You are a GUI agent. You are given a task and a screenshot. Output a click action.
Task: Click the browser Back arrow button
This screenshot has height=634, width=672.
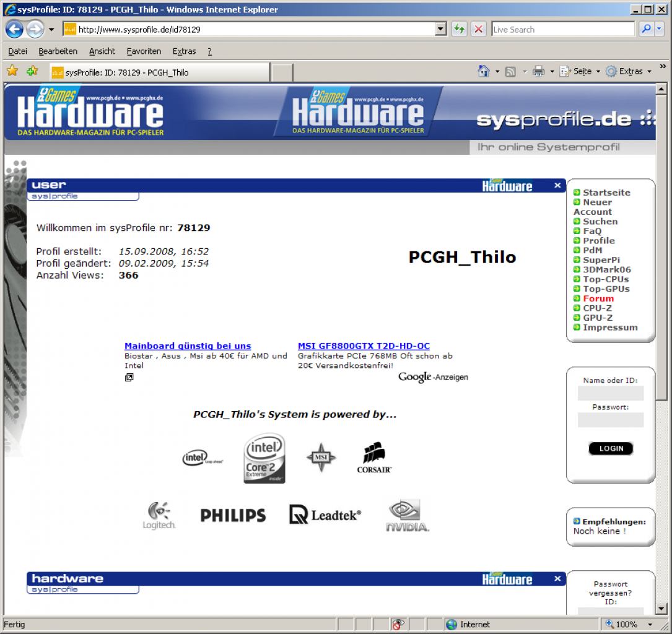click(x=14, y=30)
